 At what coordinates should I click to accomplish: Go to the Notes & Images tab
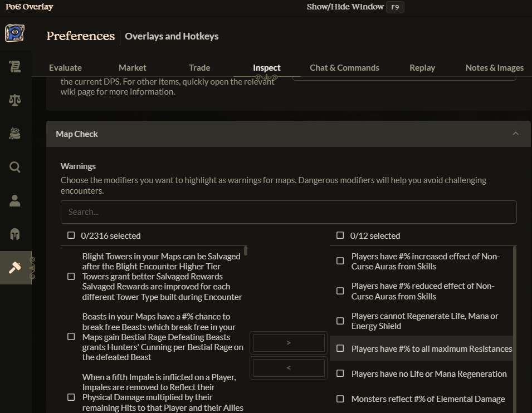point(494,68)
